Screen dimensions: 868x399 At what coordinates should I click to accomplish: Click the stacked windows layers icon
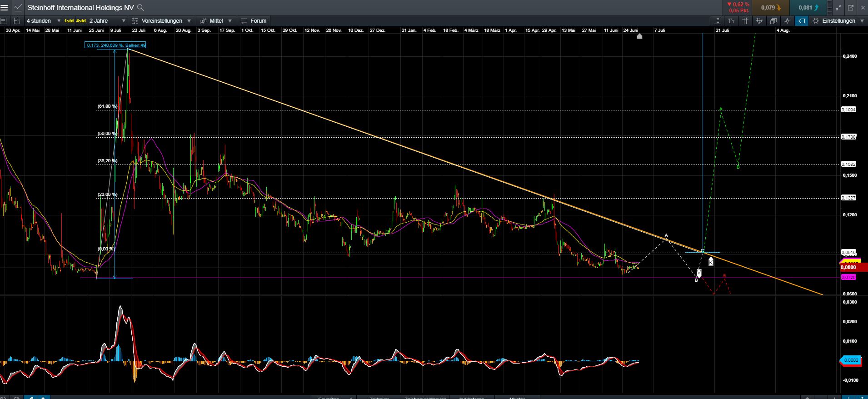point(773,21)
